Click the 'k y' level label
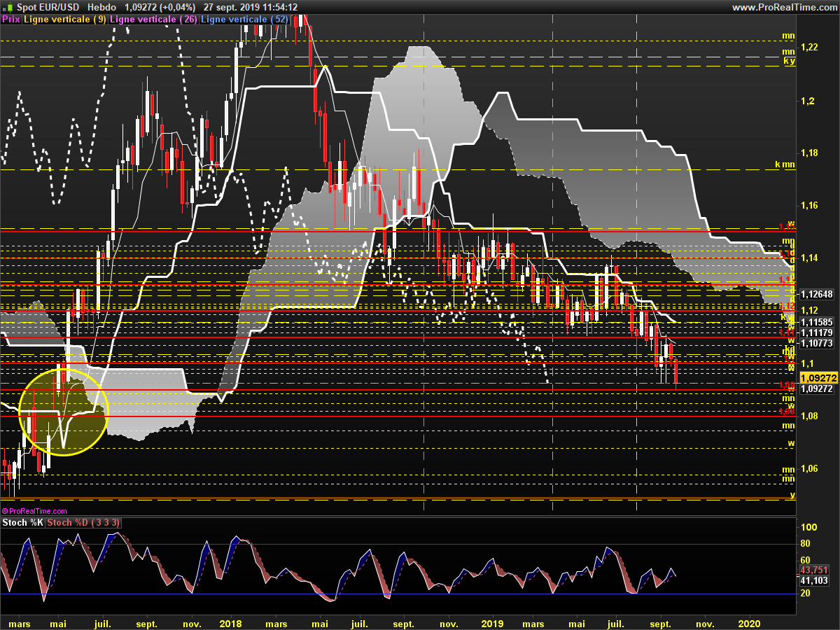 click(x=789, y=62)
